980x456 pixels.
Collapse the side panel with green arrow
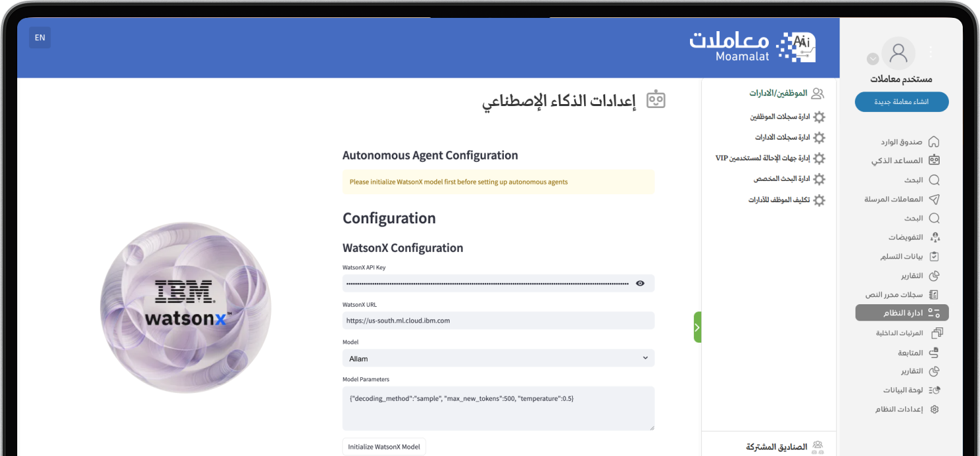click(697, 327)
